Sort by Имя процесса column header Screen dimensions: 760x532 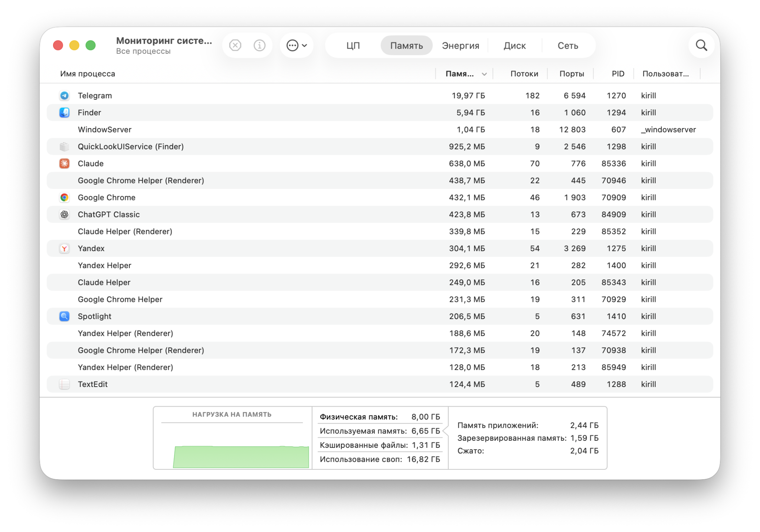tap(88, 73)
